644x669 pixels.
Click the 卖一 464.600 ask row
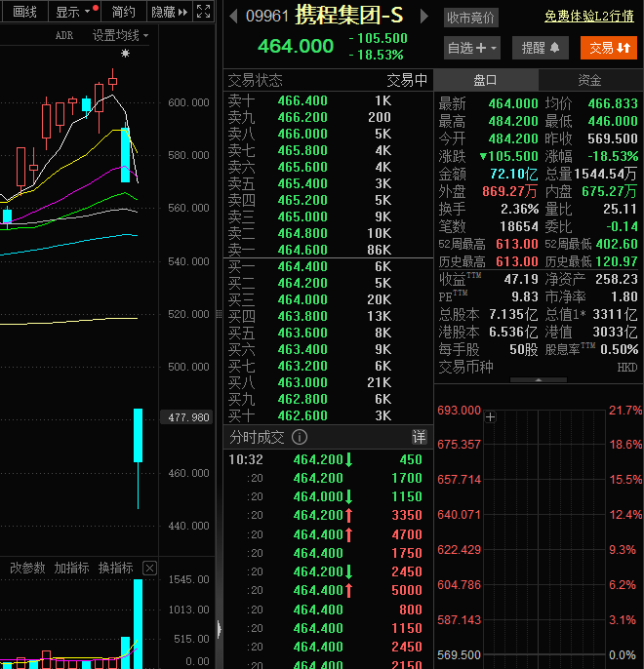[328, 250]
